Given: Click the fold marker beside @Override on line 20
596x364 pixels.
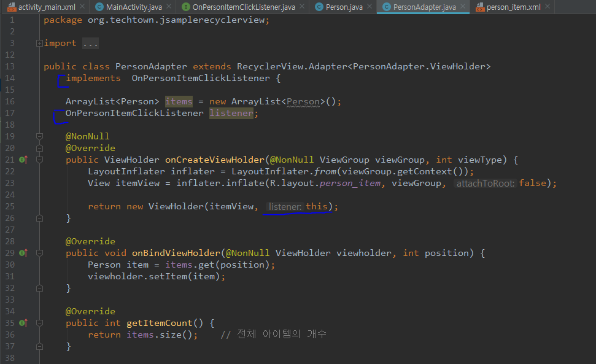Looking at the screenshot, I should pyautogui.click(x=39, y=148).
